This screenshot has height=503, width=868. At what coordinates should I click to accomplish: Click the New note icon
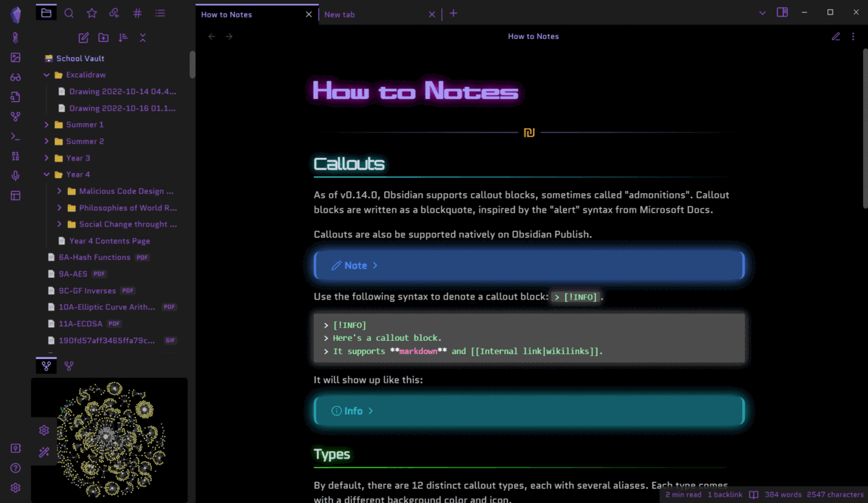coord(84,38)
